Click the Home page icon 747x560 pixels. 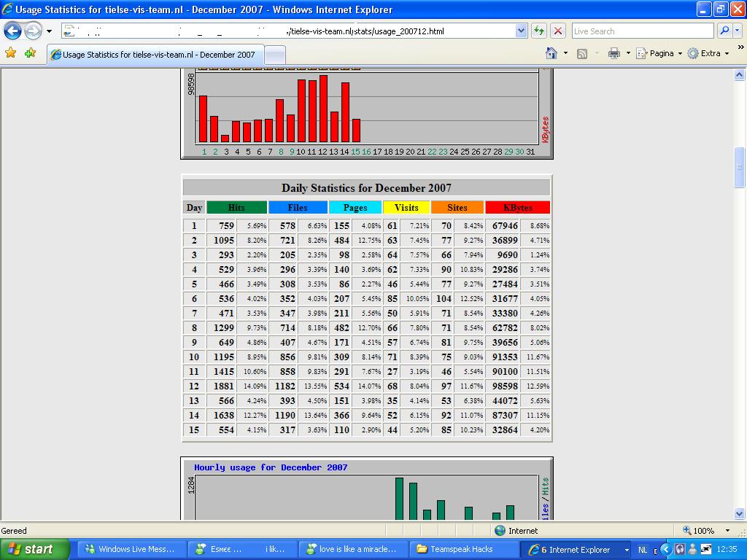(x=551, y=53)
